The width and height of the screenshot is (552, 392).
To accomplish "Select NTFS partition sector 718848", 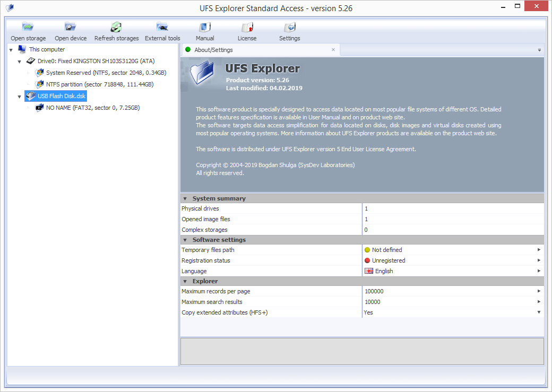I will pos(100,84).
